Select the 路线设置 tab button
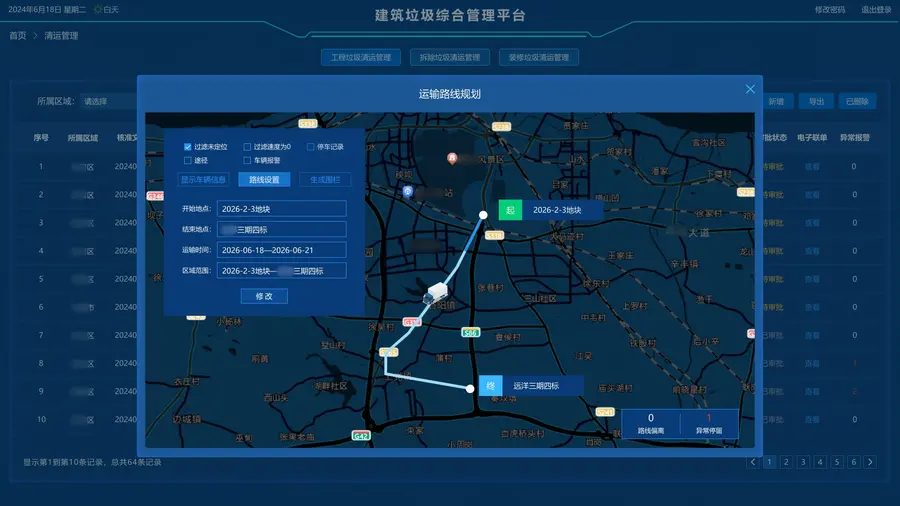This screenshot has height=506, width=900. [264, 180]
